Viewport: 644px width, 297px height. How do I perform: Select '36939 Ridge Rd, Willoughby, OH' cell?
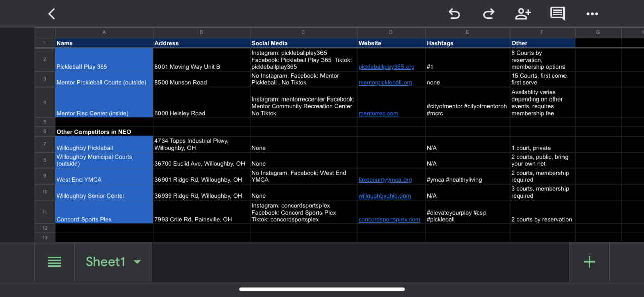[x=202, y=192]
